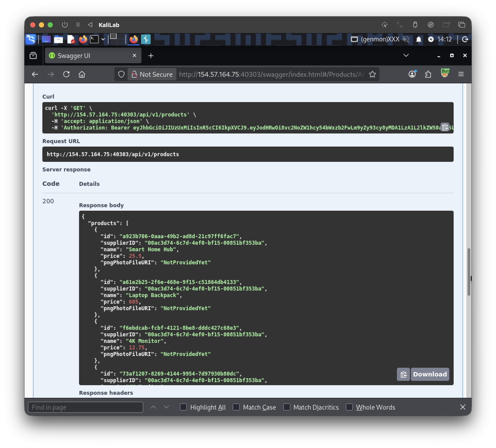
Task: Close the Swagger UI tab
Action: coord(134,56)
